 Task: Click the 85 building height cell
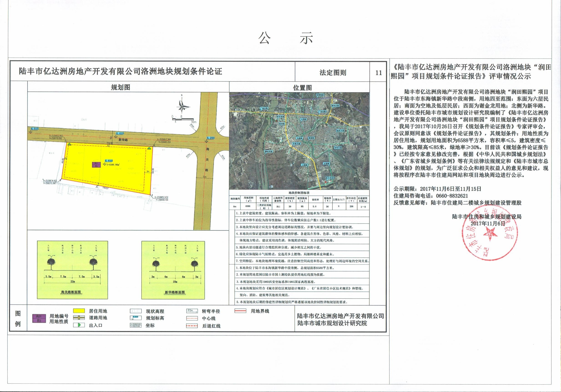click(302, 206)
